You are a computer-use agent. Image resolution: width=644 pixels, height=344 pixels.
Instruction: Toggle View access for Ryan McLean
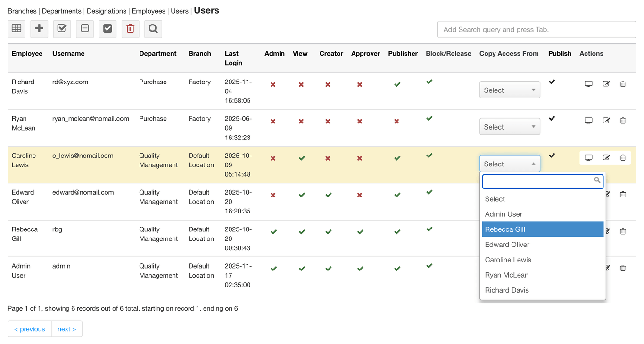[301, 122]
